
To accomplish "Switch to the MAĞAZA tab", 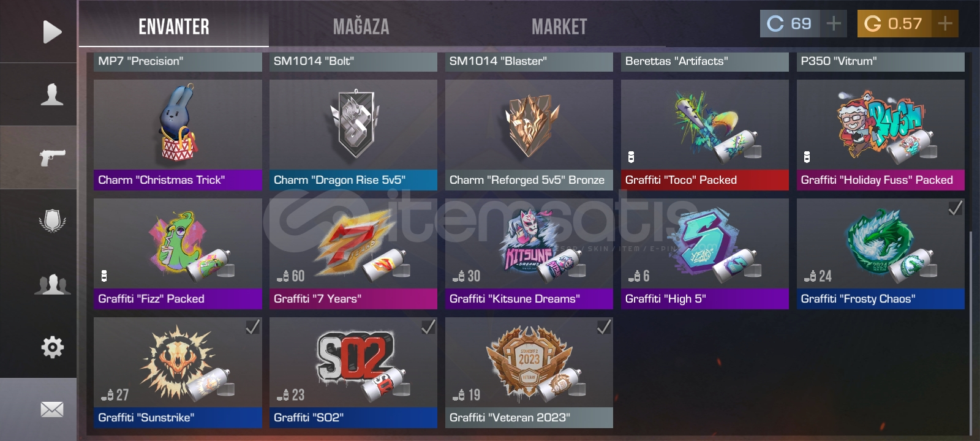I will (361, 26).
